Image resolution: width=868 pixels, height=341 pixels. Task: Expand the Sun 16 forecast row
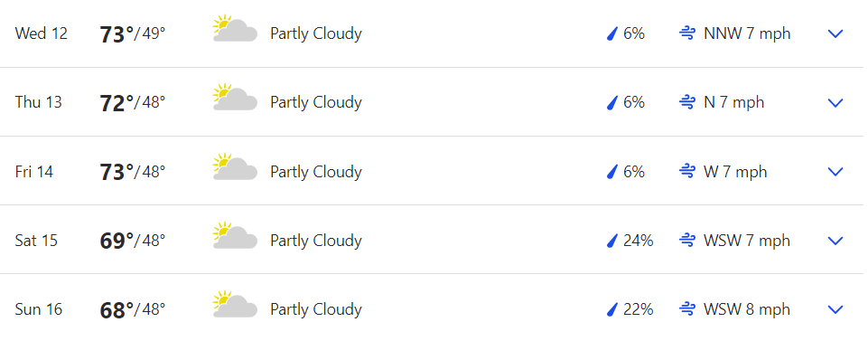835,309
